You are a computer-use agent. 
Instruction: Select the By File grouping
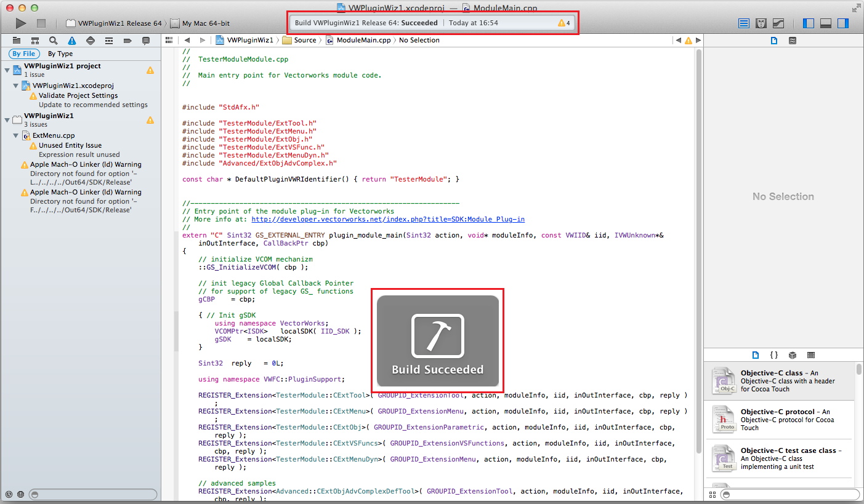(x=24, y=54)
